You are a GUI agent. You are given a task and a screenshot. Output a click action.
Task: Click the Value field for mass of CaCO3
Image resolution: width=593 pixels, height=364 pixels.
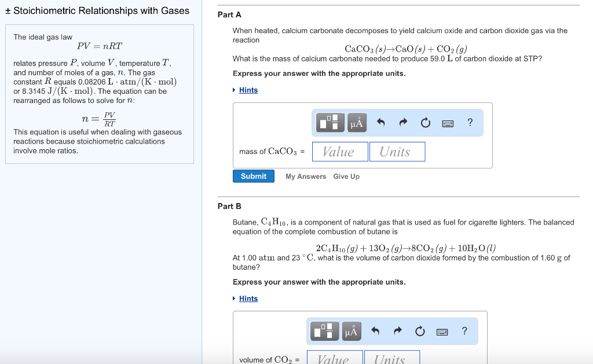tap(339, 151)
